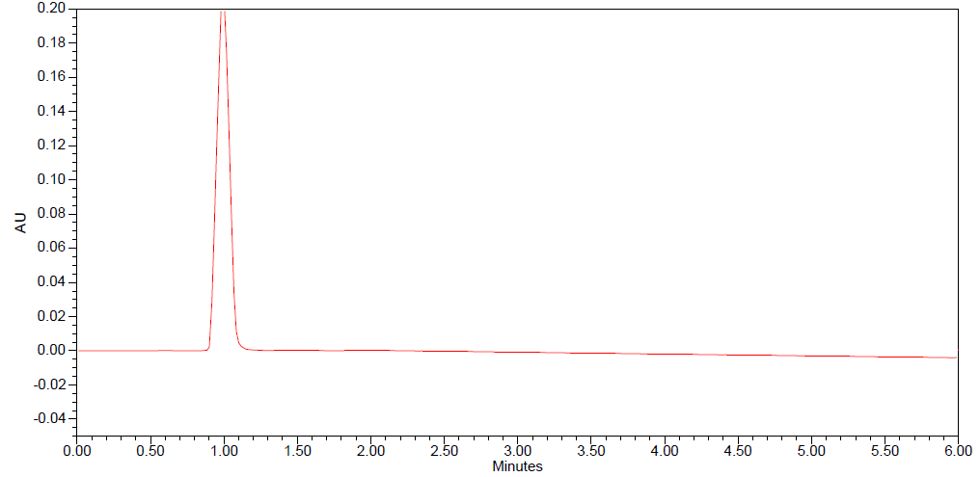Click the 0.00 x-axis tick label
980x477 pixels.
click(x=77, y=451)
